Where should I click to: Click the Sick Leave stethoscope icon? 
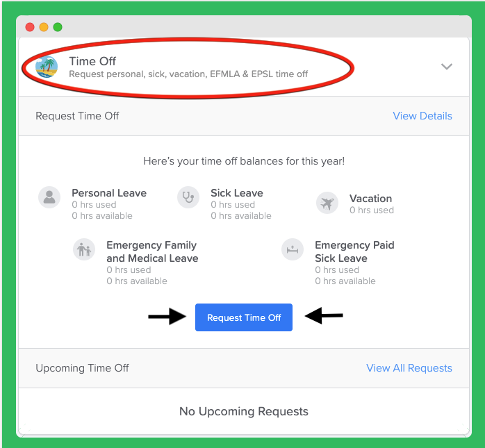pyautogui.click(x=188, y=197)
